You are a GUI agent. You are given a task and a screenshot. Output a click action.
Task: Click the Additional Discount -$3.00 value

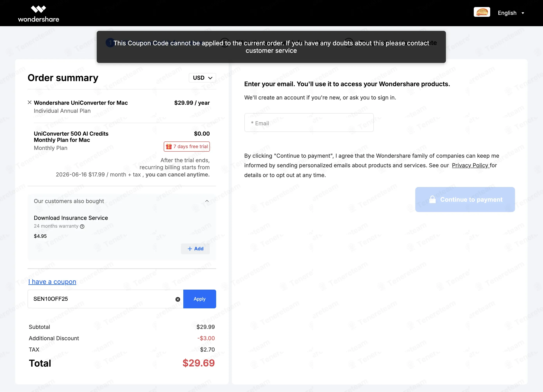[x=206, y=338]
